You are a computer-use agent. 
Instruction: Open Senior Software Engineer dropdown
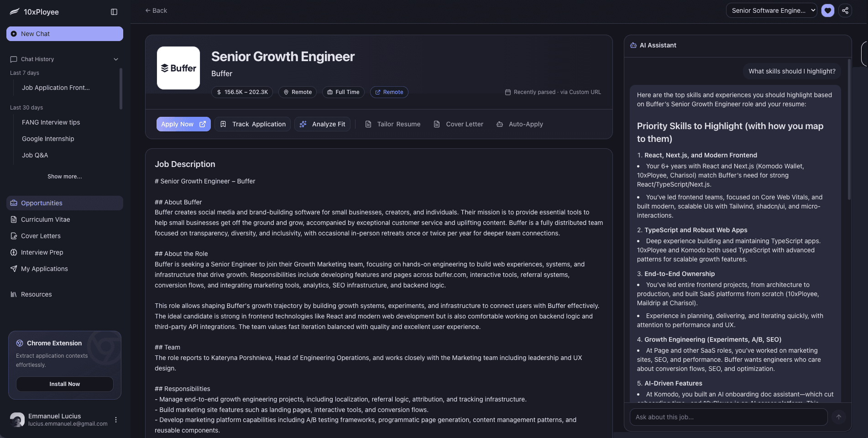coord(772,10)
